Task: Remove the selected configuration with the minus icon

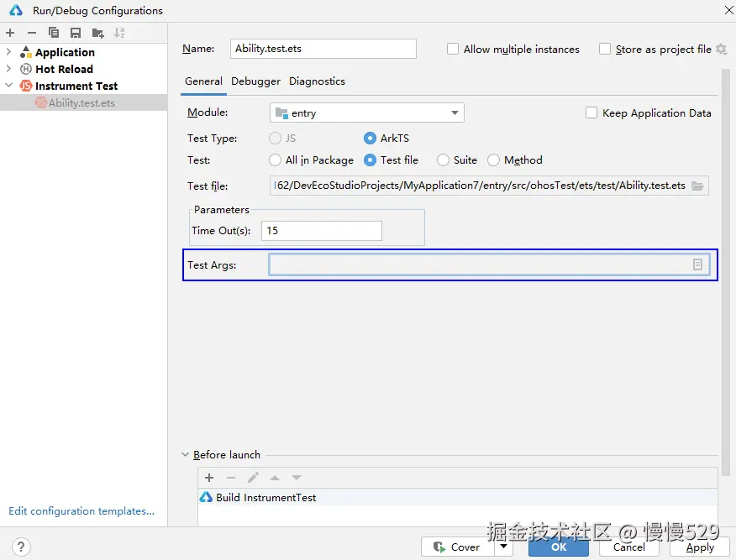Action: [32, 33]
